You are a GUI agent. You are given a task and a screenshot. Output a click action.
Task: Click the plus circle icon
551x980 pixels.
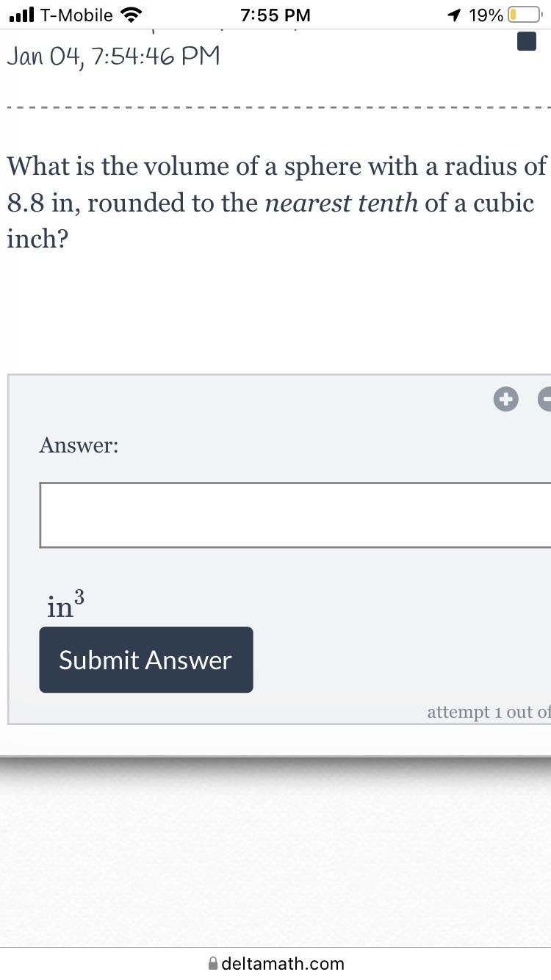tap(505, 400)
